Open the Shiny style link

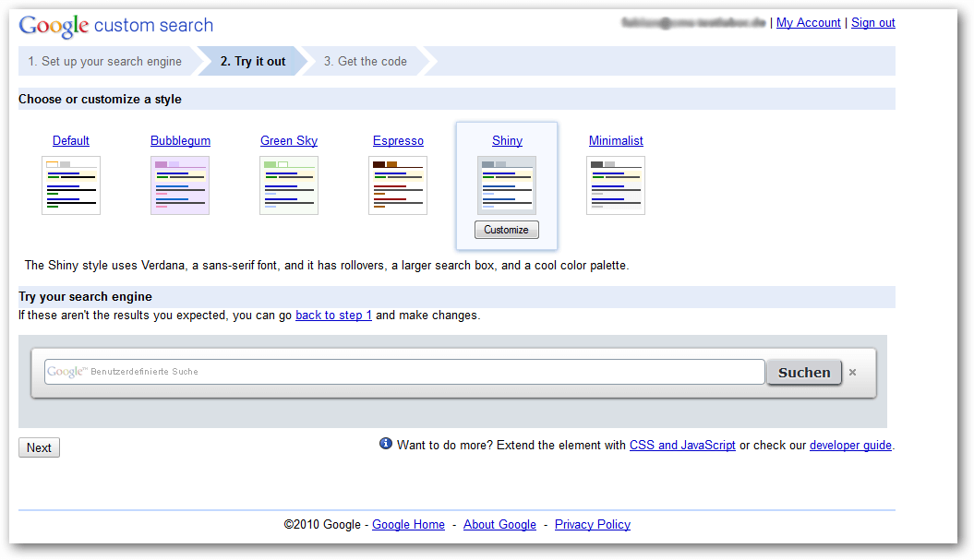pos(507,141)
